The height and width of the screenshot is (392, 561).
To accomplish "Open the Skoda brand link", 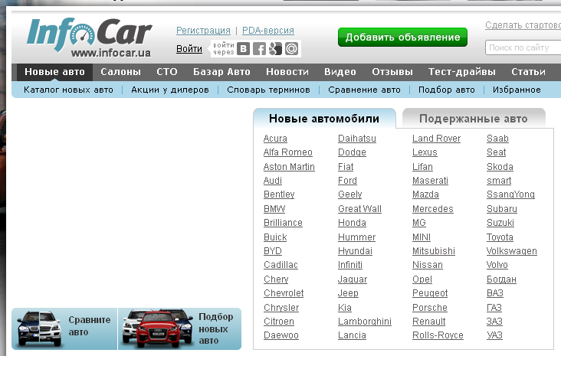I will pyautogui.click(x=500, y=167).
